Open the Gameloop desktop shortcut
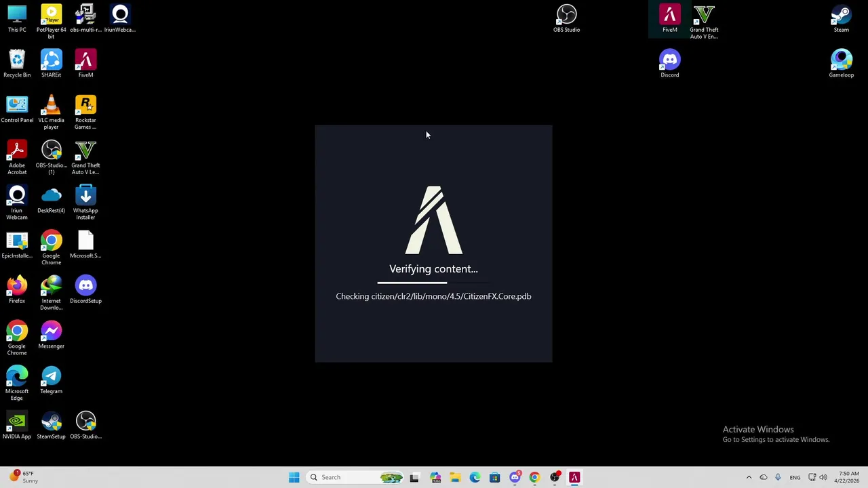The height and width of the screenshot is (488, 868). coord(841,64)
